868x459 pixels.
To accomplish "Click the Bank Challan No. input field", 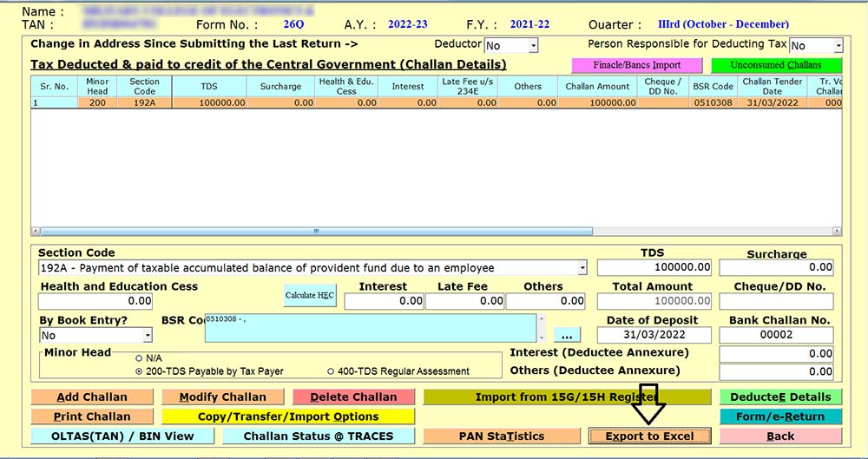I will tap(776, 335).
